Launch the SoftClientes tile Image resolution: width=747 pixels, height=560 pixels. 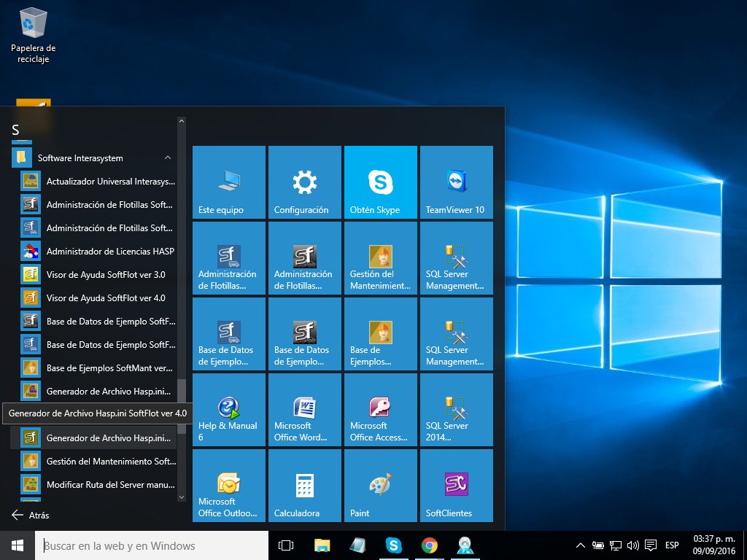coord(456,486)
